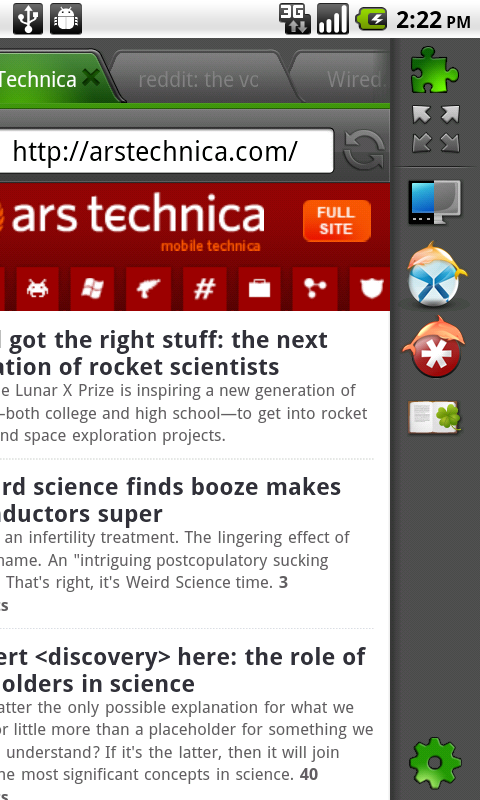This screenshot has height=800, width=480.
Task: Open the desktop monitor toggle icon
Action: click(x=435, y=203)
